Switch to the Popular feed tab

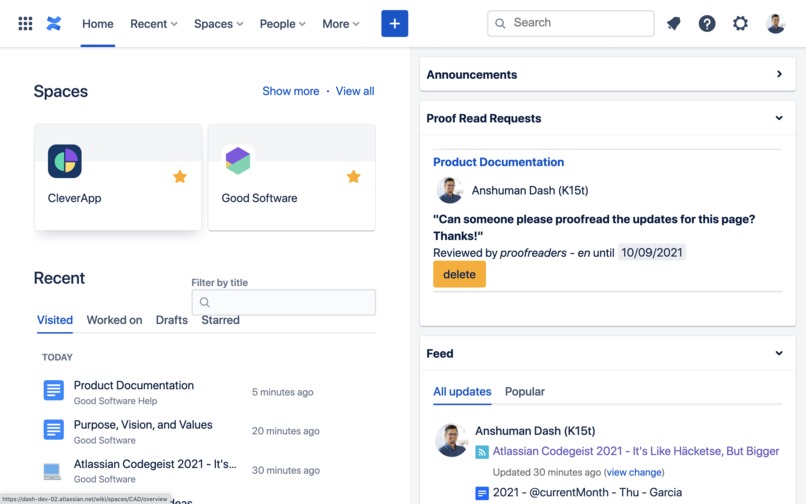524,391
